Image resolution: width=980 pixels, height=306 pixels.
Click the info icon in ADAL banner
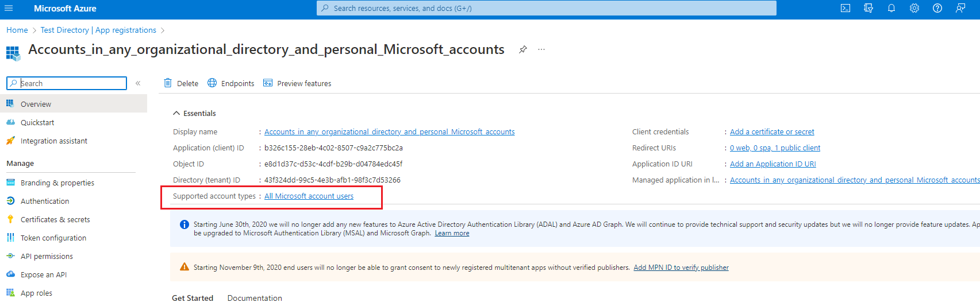185,224
